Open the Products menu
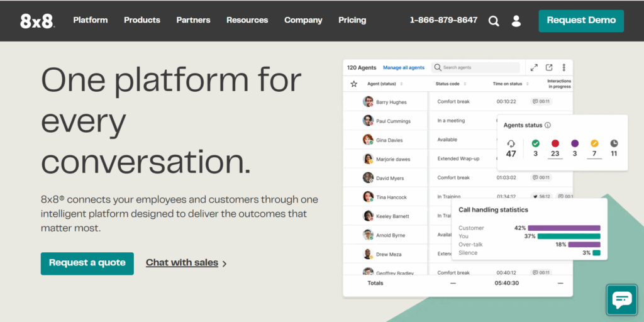Viewport: 644px width, 322px height. [x=142, y=20]
